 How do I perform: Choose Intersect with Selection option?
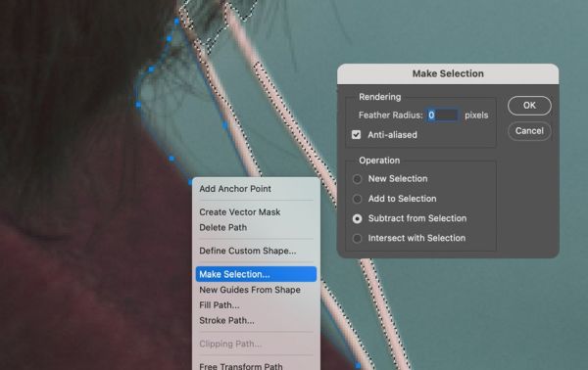click(357, 238)
